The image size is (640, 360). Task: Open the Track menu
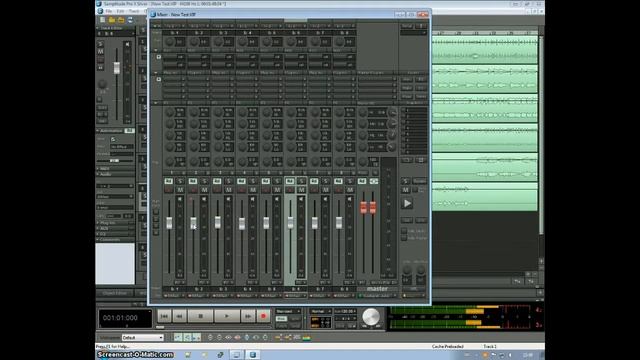[134, 11]
